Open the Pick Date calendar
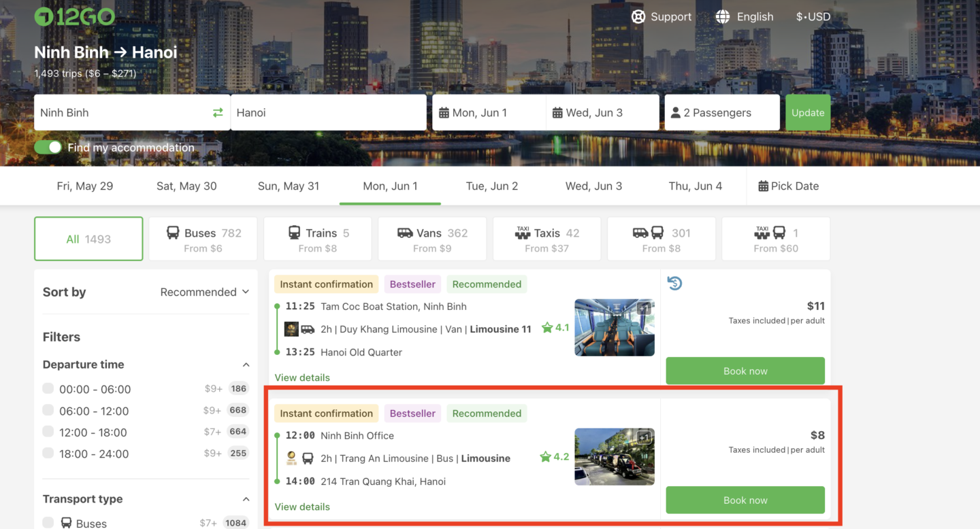 pyautogui.click(x=789, y=186)
